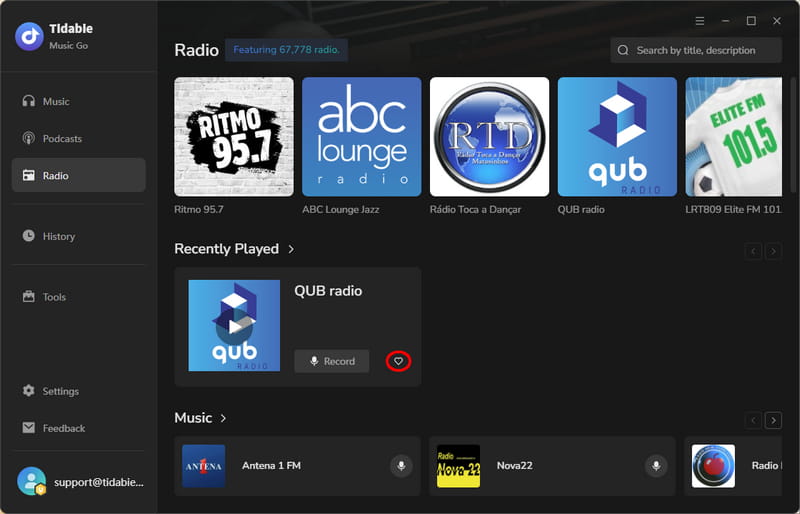Viewport: 800px width, 514px height.
Task: Favorite QUB radio with the heart icon
Action: pos(398,361)
